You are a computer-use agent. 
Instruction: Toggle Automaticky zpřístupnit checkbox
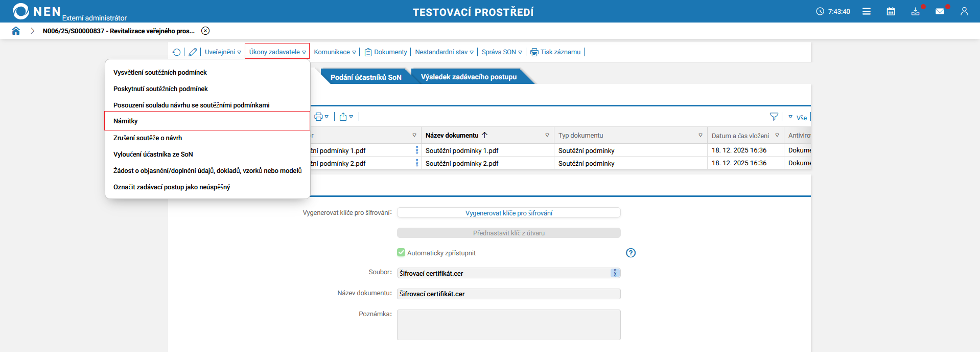click(401, 252)
